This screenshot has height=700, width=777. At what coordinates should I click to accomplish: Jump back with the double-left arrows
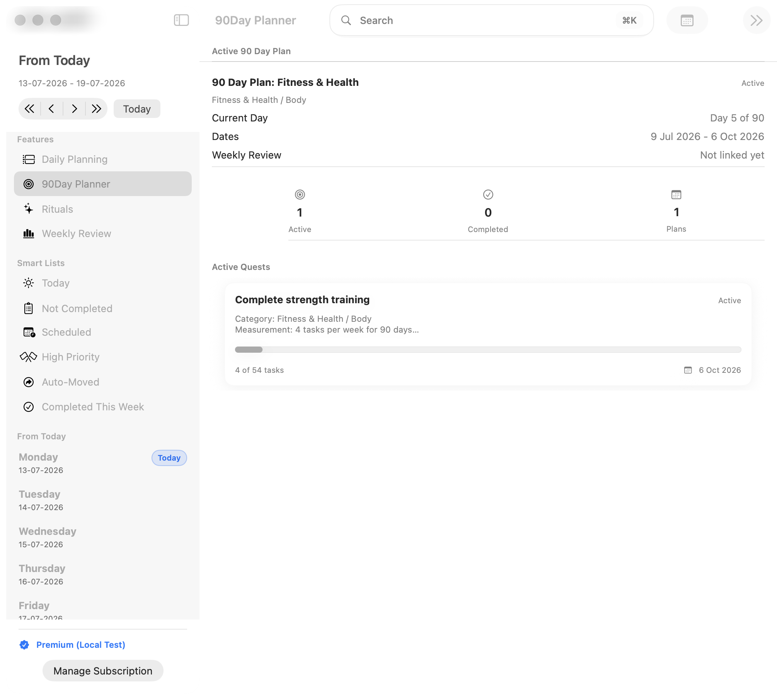click(x=29, y=109)
